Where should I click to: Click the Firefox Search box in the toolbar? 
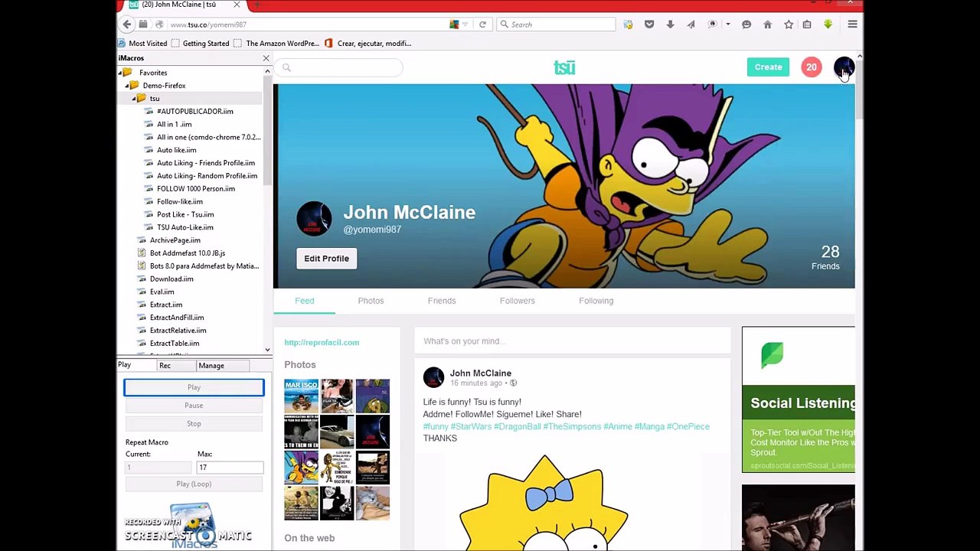[x=556, y=24]
